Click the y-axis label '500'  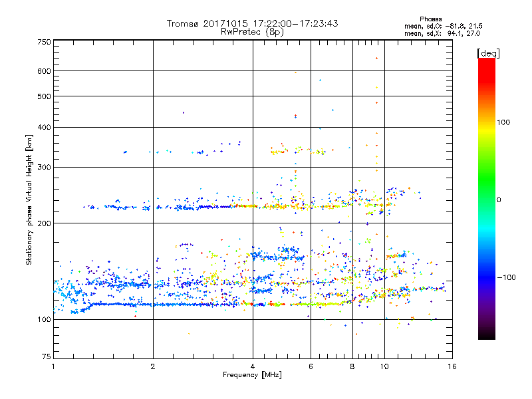click(x=45, y=96)
